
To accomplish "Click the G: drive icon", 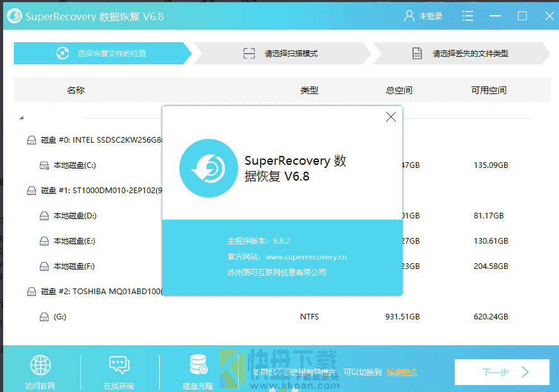I will click(x=44, y=317).
